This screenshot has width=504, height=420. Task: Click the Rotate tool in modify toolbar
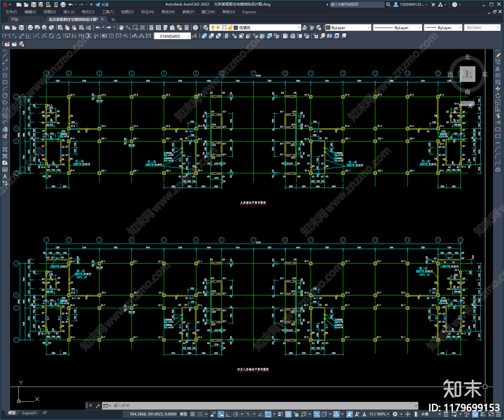[498, 96]
